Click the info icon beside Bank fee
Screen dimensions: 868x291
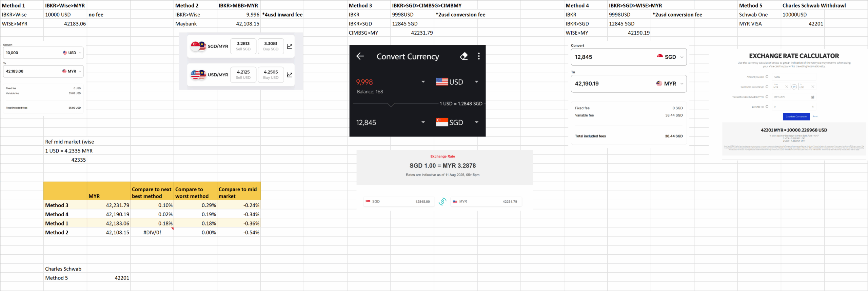(x=767, y=107)
